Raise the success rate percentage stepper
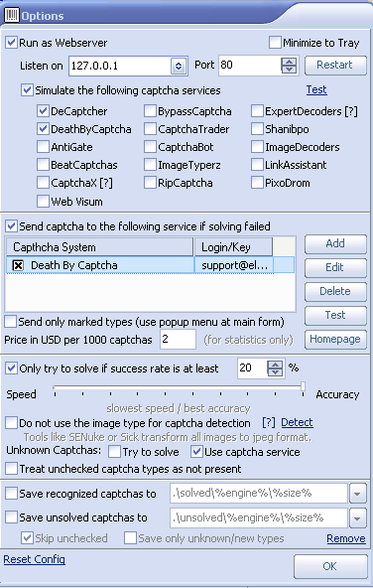The image size is (373, 588). tap(275, 365)
